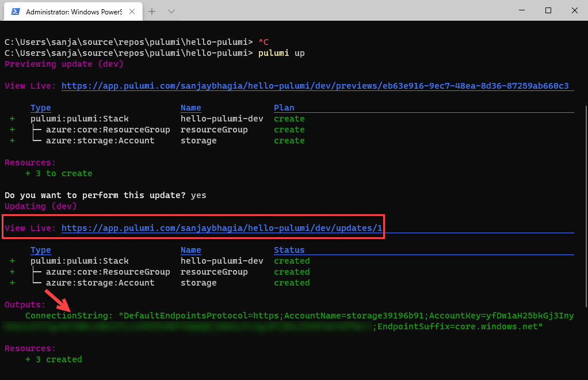
Task: Click 'azure:core:ResourceGroup' in the Status table
Action: pos(108,272)
